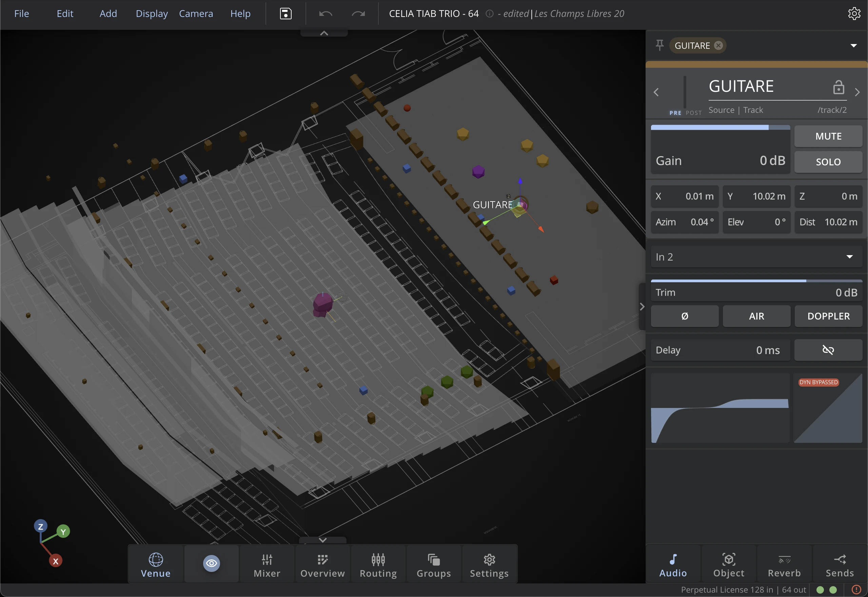868x597 pixels.
Task: Select the large magenta object in the audience
Action: (323, 305)
